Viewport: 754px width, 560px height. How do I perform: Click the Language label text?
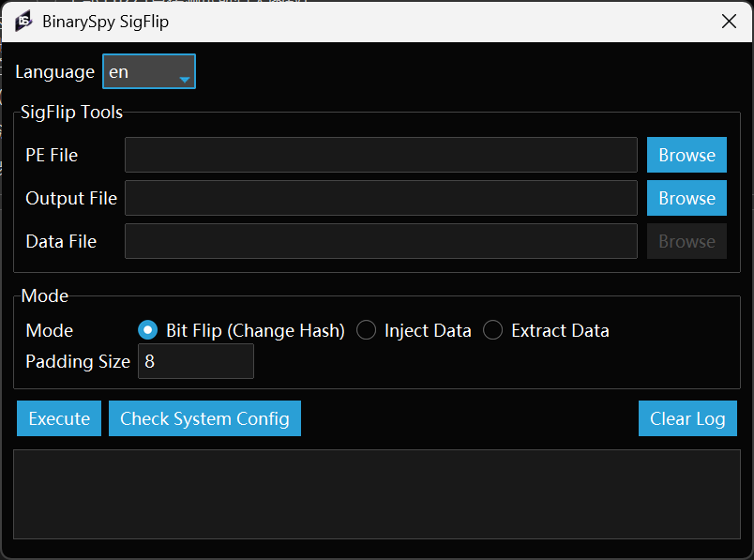point(54,71)
